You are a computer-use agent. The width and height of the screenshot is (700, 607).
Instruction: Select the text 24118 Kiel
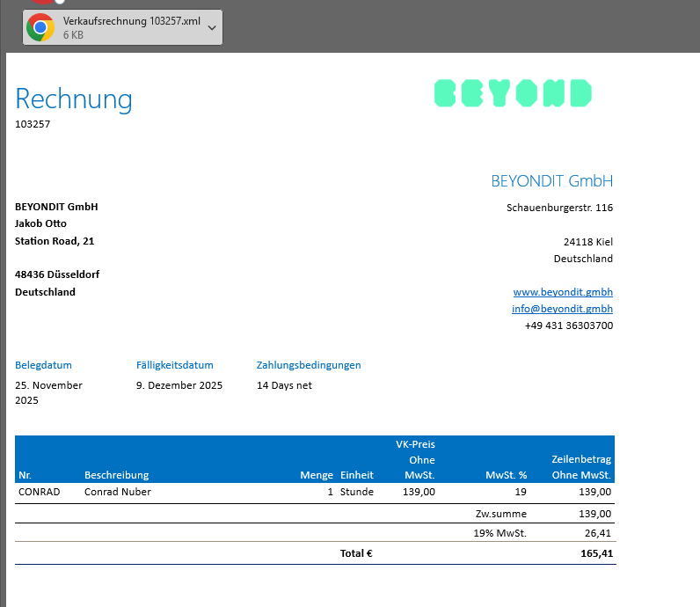point(588,242)
